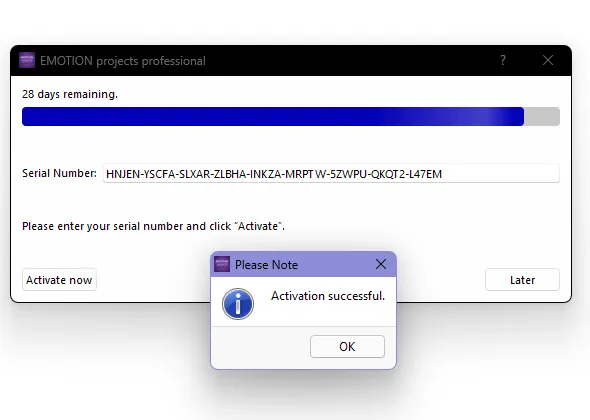Image resolution: width=590 pixels, height=420 pixels.
Task: Click the "Activation successful." message text
Action: coord(328,296)
